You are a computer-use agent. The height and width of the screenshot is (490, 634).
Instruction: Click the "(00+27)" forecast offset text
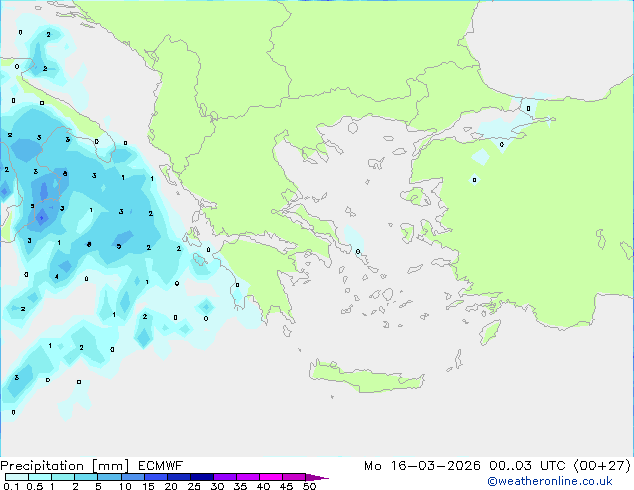tap(602, 466)
